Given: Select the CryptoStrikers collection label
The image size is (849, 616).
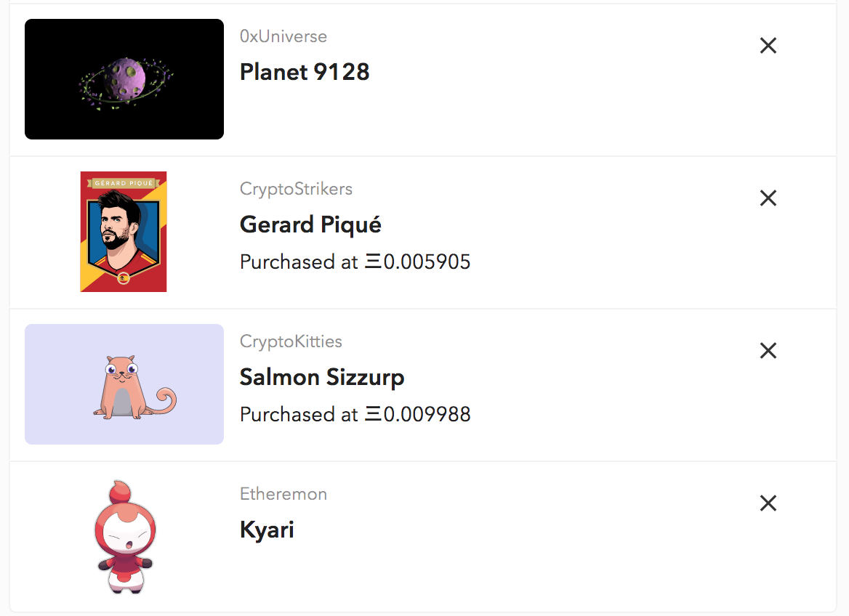Looking at the screenshot, I should pyautogui.click(x=296, y=189).
